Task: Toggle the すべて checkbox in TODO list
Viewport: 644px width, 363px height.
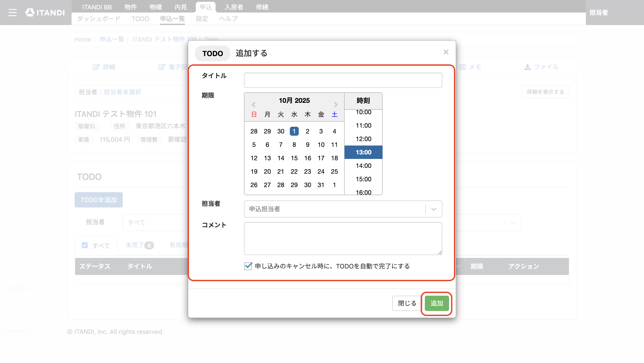Action: (85, 245)
